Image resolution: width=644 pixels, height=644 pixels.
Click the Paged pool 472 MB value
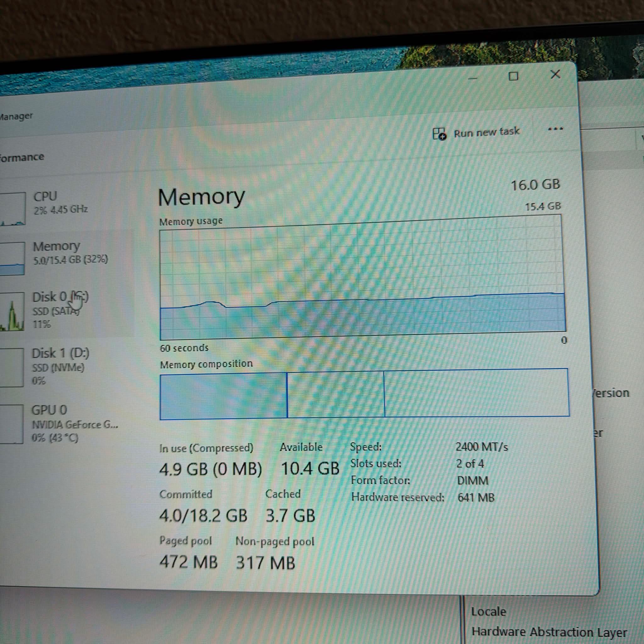point(188,562)
